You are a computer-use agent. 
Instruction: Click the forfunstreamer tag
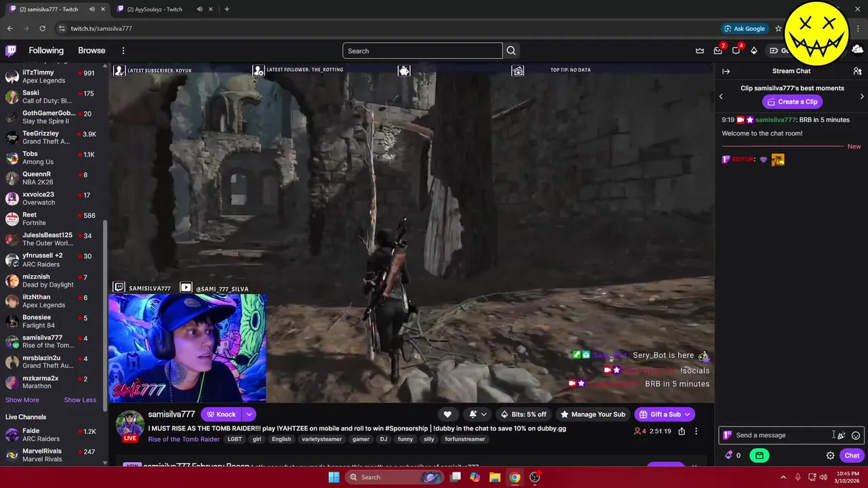point(465,439)
